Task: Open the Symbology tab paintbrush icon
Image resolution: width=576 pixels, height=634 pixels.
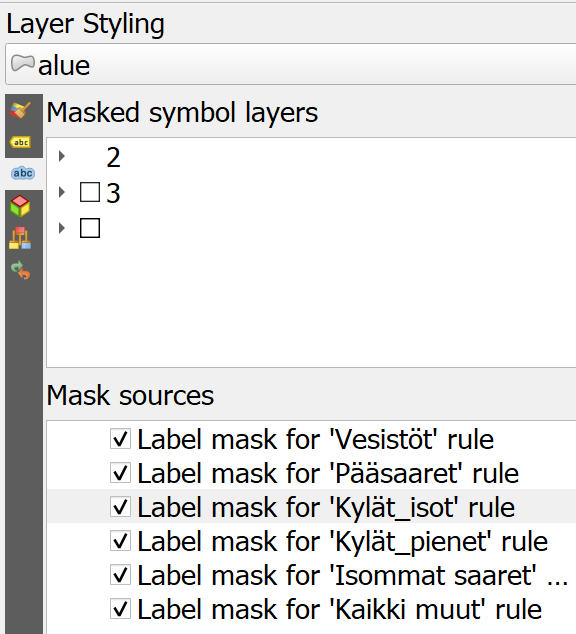Action: [x=21, y=110]
